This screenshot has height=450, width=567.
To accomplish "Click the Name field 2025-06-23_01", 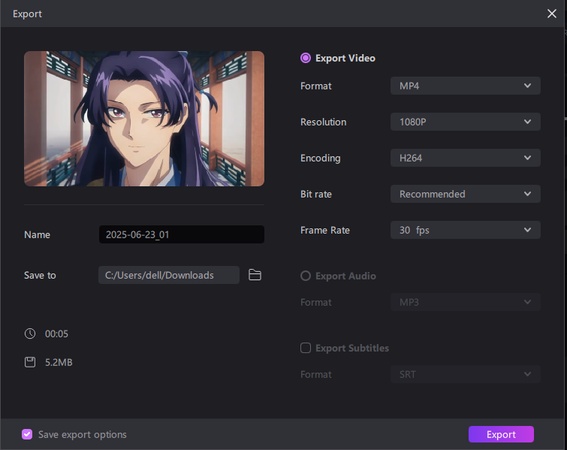I will [x=182, y=234].
